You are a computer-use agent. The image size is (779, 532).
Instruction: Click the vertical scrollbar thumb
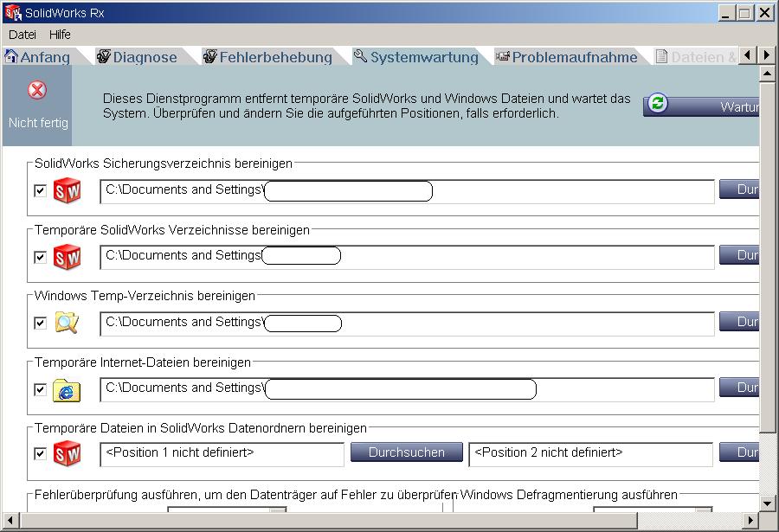pos(768,257)
